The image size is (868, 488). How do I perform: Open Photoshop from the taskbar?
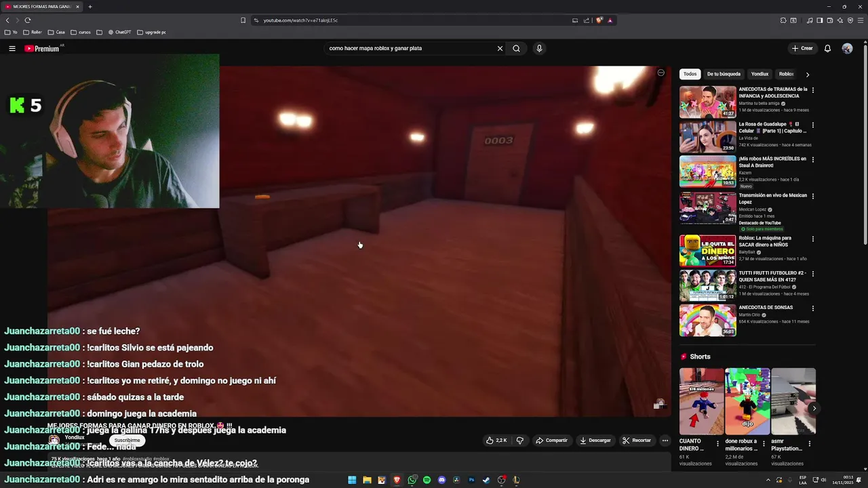[471, 480]
